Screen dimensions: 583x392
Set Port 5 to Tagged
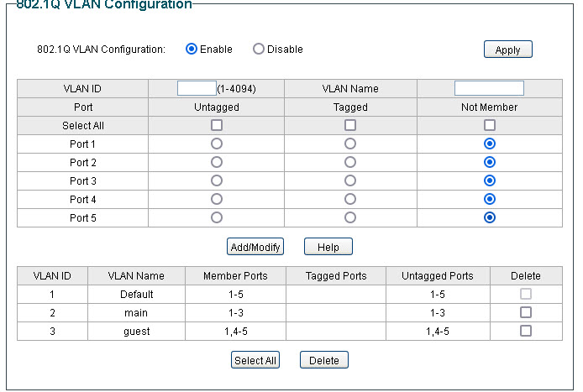[x=349, y=217]
